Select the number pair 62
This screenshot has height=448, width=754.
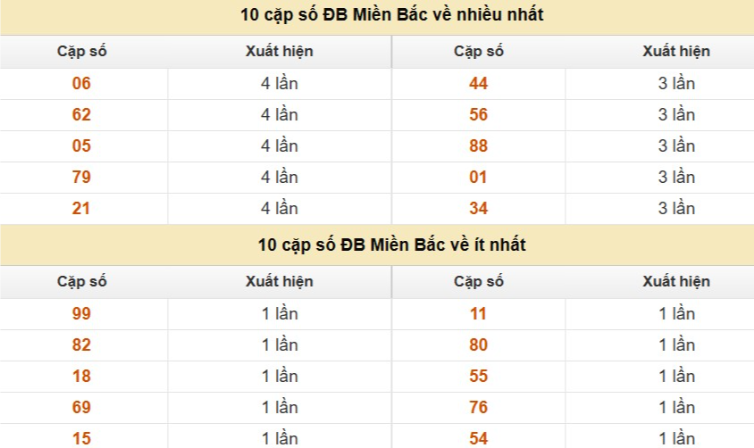pyautogui.click(x=82, y=115)
